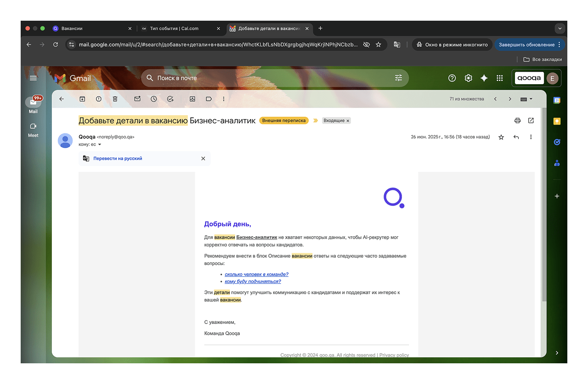Show older email arrow
588x384 pixels.
click(510, 99)
